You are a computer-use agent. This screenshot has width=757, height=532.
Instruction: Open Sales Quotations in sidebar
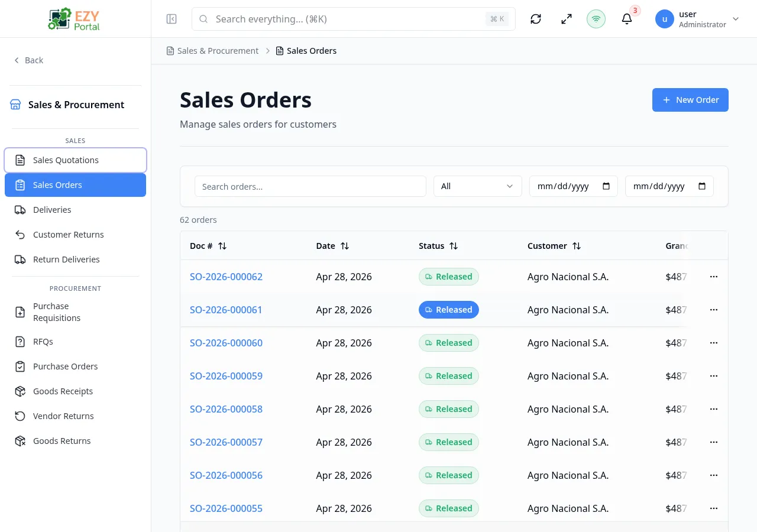click(x=75, y=160)
